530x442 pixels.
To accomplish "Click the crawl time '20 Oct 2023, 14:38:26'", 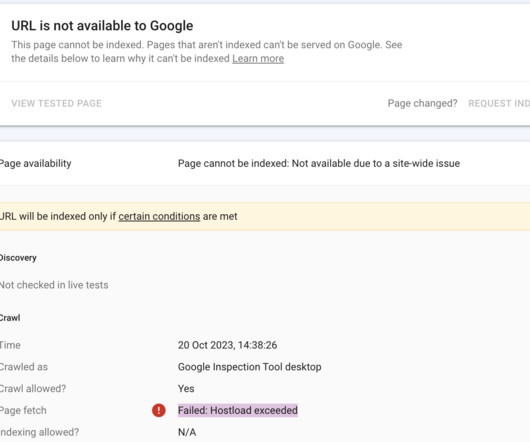I will (227, 345).
